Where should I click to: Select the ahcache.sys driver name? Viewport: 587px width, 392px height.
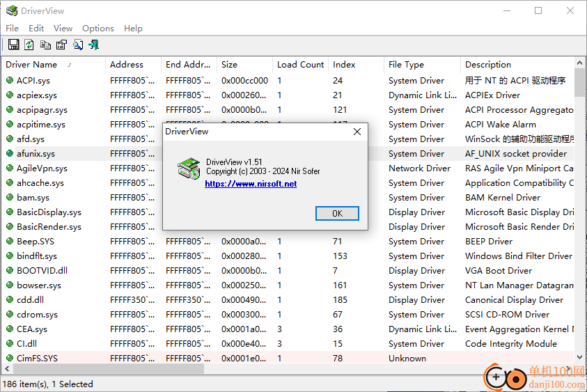40,182
